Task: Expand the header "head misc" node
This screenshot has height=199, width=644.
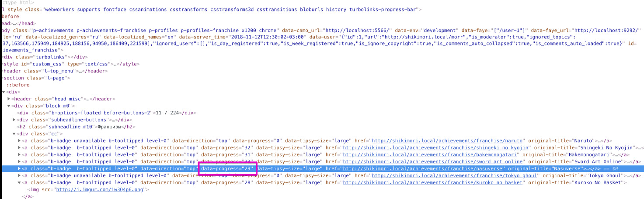Action: pyautogui.click(x=9, y=99)
